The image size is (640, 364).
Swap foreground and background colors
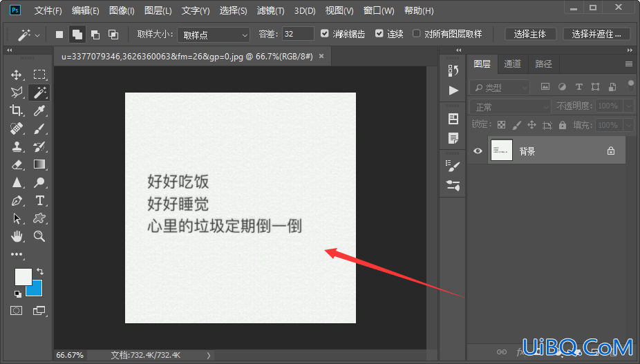tap(40, 271)
